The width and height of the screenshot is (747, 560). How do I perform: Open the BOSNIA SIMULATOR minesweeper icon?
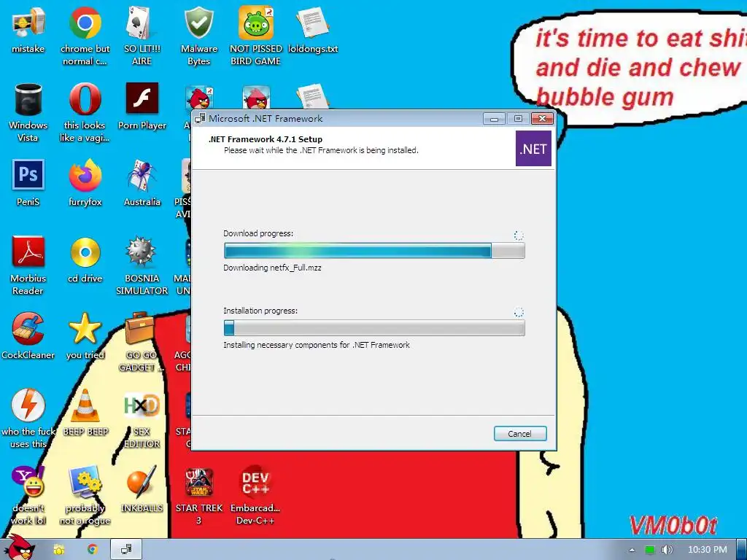(142, 265)
